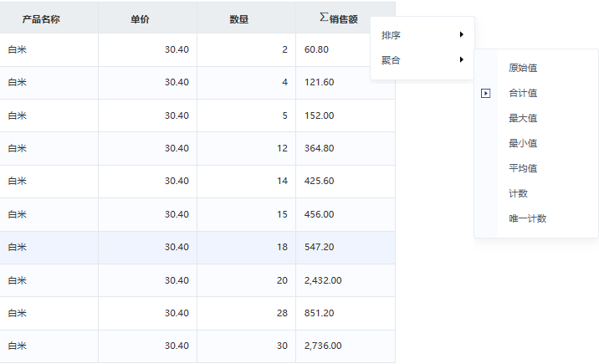
Task: Open the 排序 menu entry
Action: [422, 35]
